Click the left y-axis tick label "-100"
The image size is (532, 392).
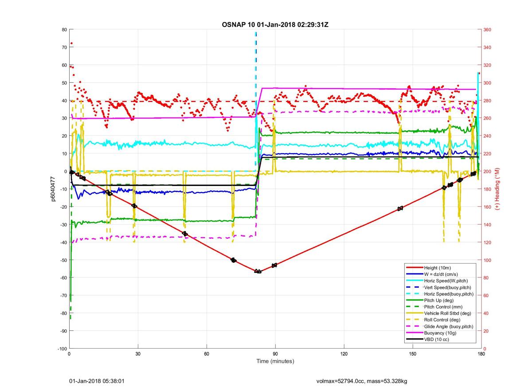[62, 349]
